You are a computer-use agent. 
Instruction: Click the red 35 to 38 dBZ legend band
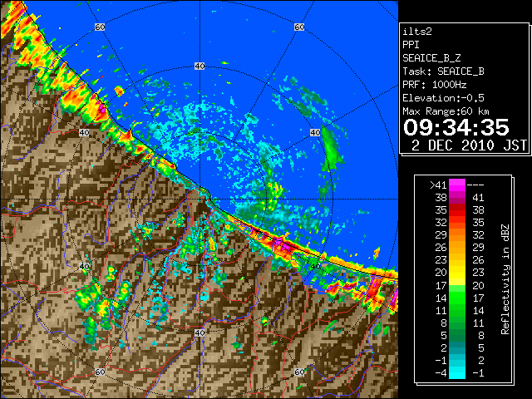[x=457, y=210]
